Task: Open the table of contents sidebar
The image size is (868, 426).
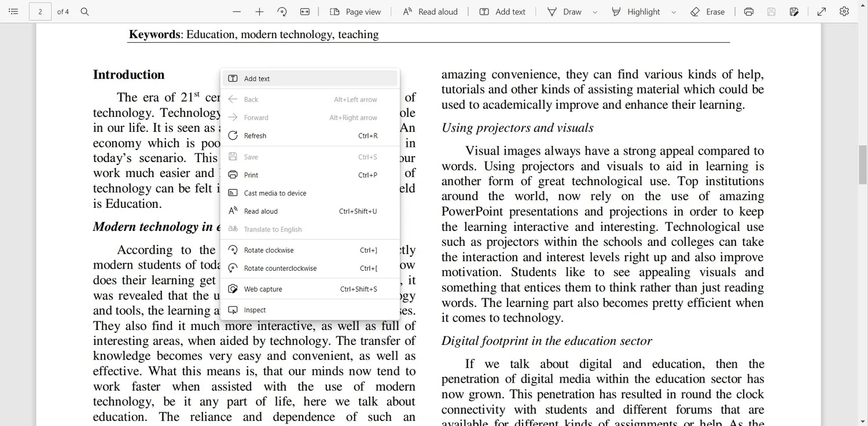Action: [x=14, y=12]
